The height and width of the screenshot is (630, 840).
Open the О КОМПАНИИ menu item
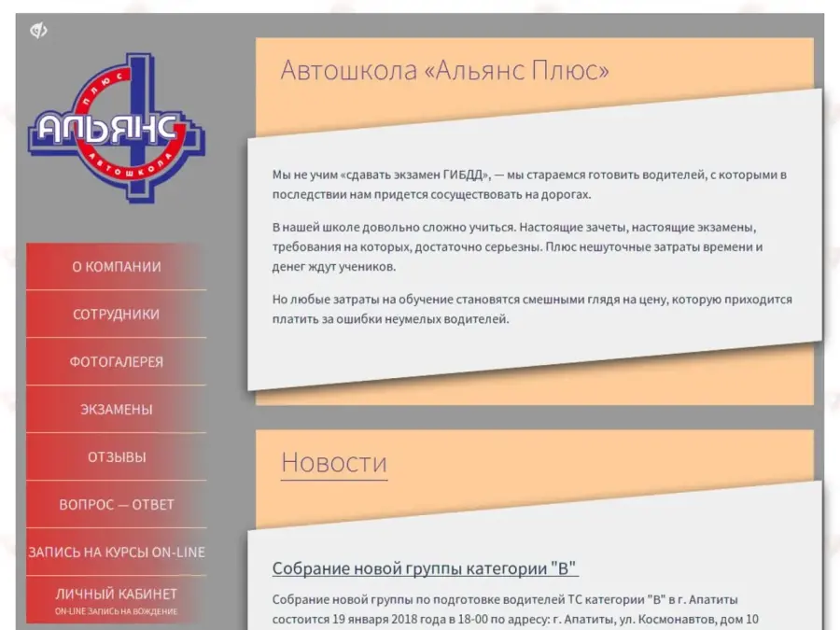point(117,267)
